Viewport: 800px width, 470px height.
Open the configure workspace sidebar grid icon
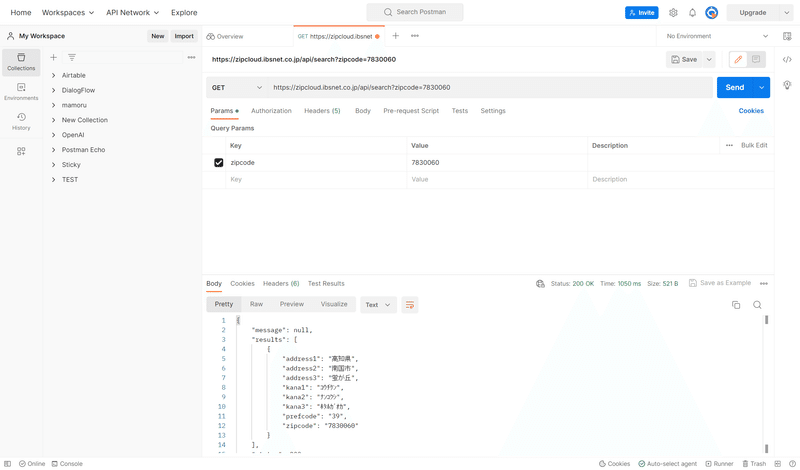[21, 151]
